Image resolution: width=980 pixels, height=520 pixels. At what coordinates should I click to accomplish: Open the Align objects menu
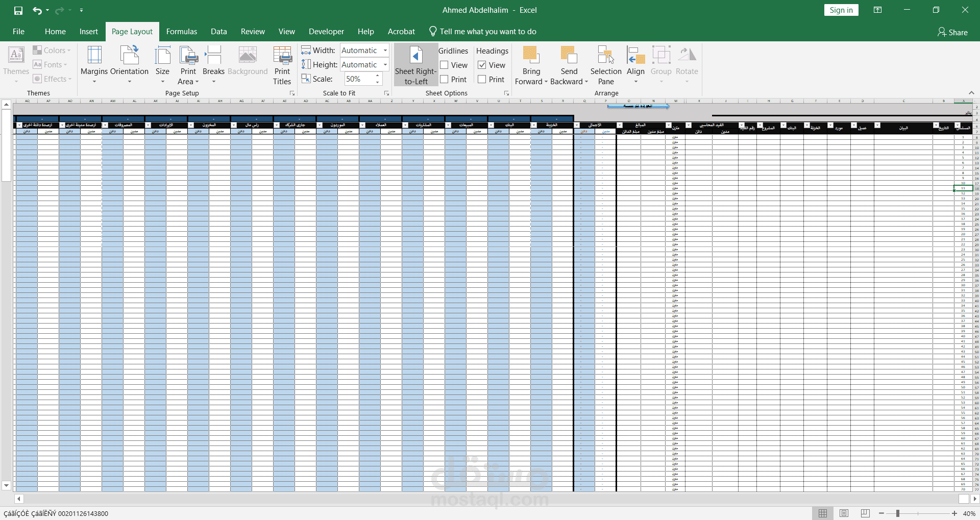[635, 64]
